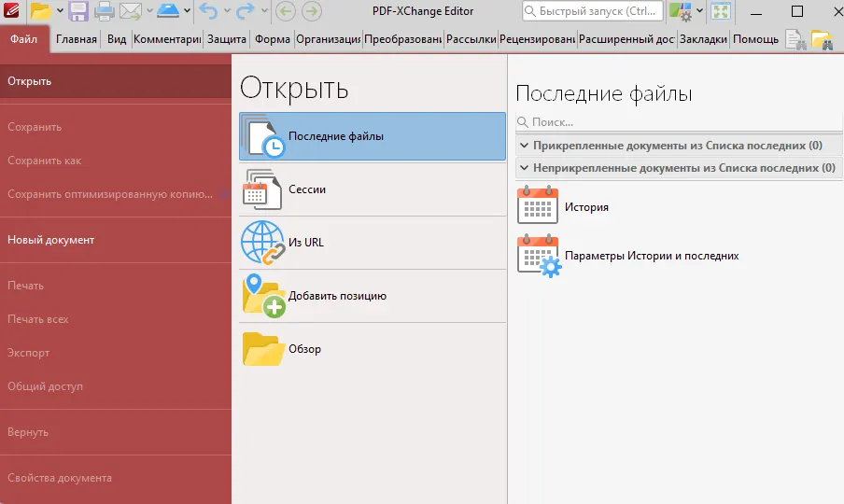The image size is (844, 504).
Task: Toggle full screen mode icon
Action: coord(721,11)
